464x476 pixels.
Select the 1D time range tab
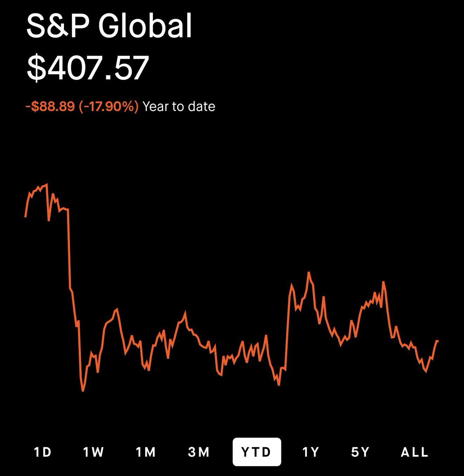coord(42,452)
